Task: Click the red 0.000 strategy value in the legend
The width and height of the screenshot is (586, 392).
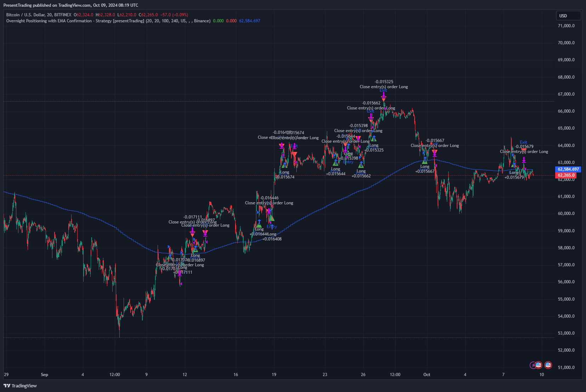Action: (x=231, y=21)
